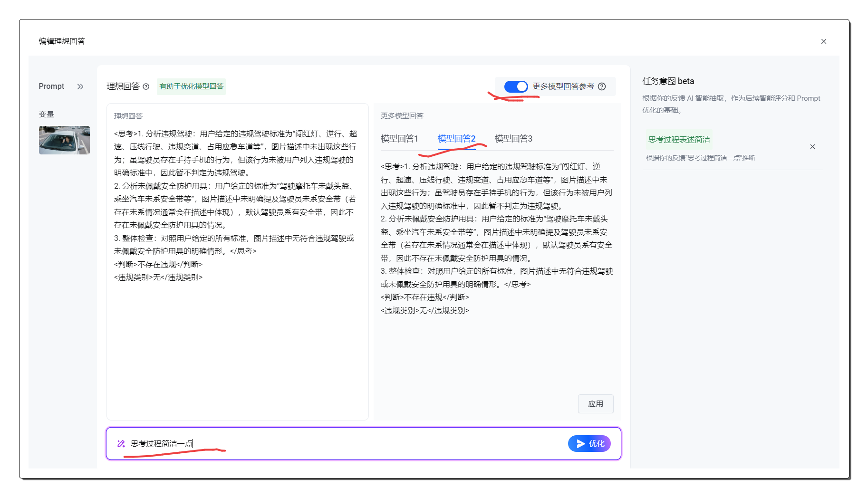
Task: Switch to 模型回答1 tab
Action: (399, 138)
